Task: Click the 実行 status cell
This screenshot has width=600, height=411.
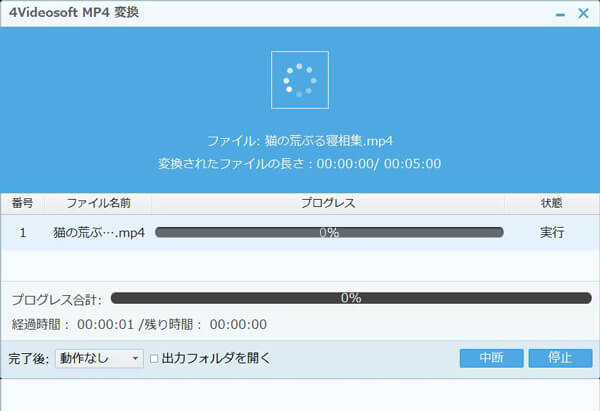Action: [551, 232]
